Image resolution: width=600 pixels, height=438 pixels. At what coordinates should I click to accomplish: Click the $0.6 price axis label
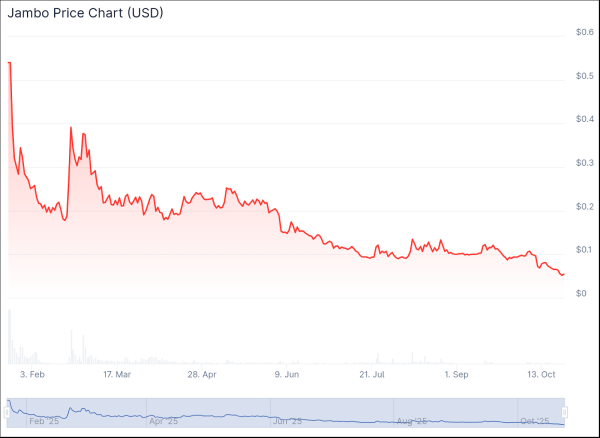[584, 33]
